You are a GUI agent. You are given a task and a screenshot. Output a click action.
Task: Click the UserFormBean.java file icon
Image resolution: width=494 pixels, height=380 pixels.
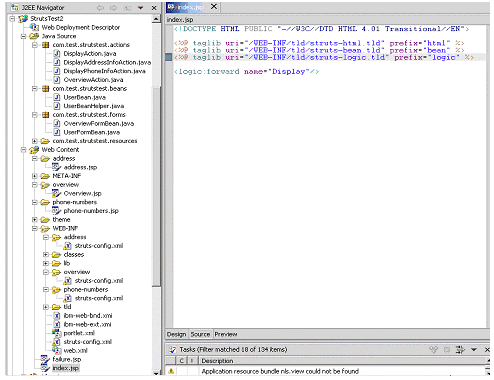click(57, 132)
